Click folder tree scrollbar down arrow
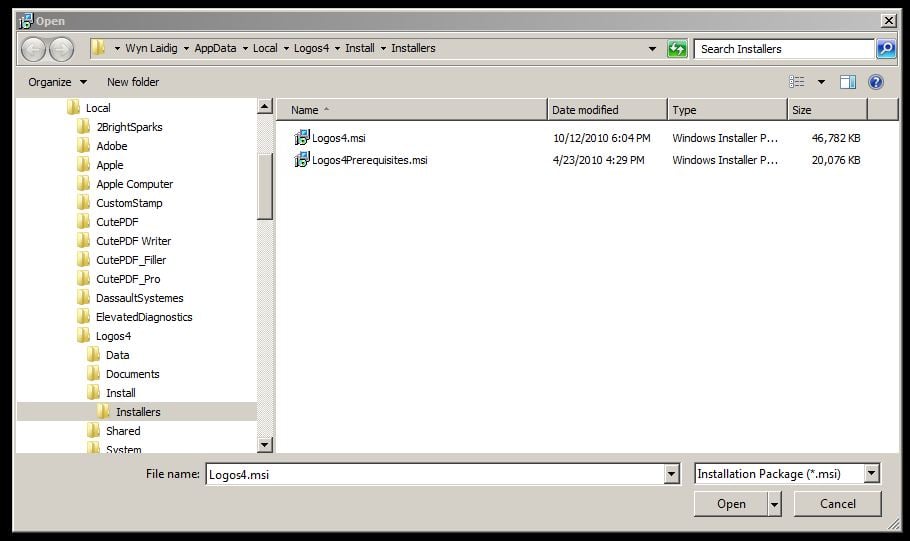Image resolution: width=910 pixels, height=541 pixels. tap(265, 445)
